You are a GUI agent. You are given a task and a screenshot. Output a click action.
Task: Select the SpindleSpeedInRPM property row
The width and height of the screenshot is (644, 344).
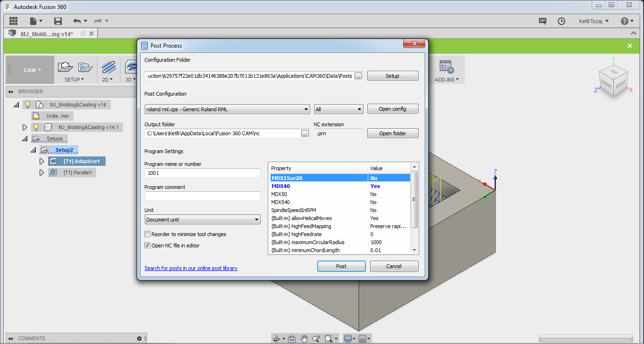pyautogui.click(x=339, y=210)
